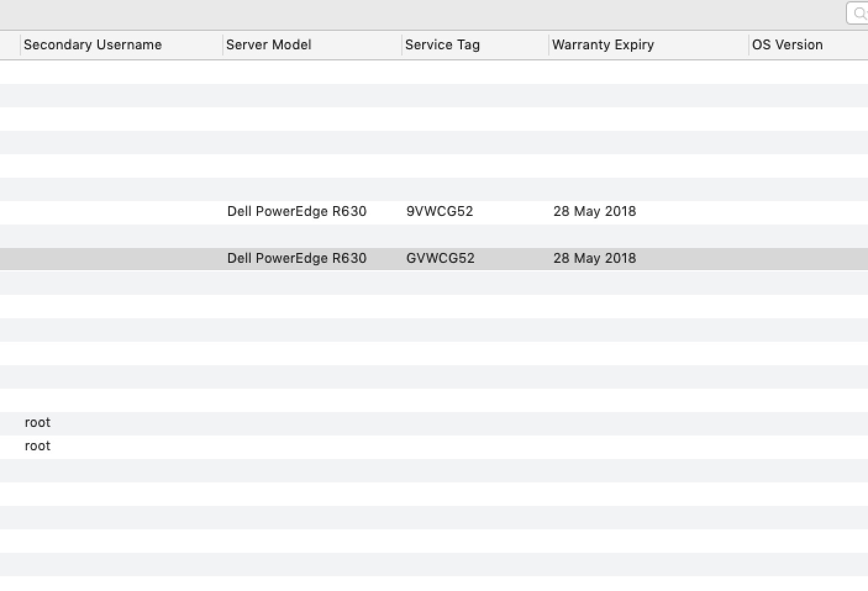
Task: Sort by the Server Model column header
Action: click(269, 45)
